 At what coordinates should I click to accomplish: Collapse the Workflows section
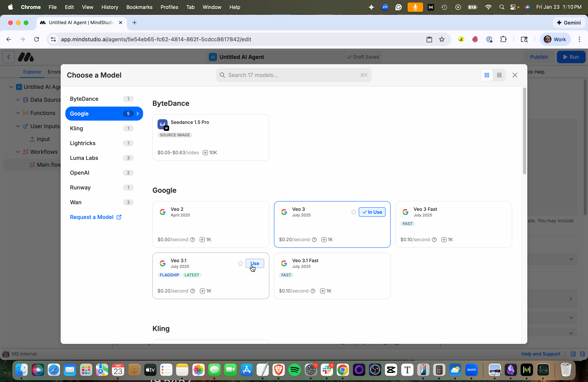point(17,152)
